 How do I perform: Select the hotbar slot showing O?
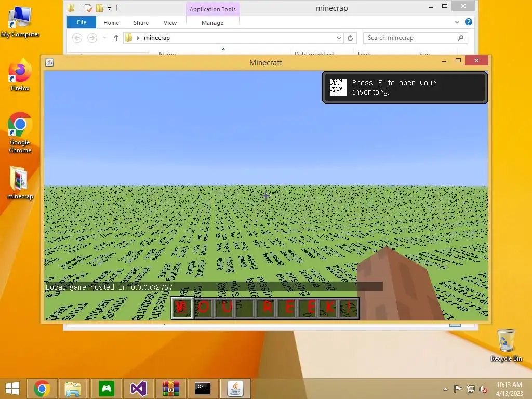click(204, 308)
